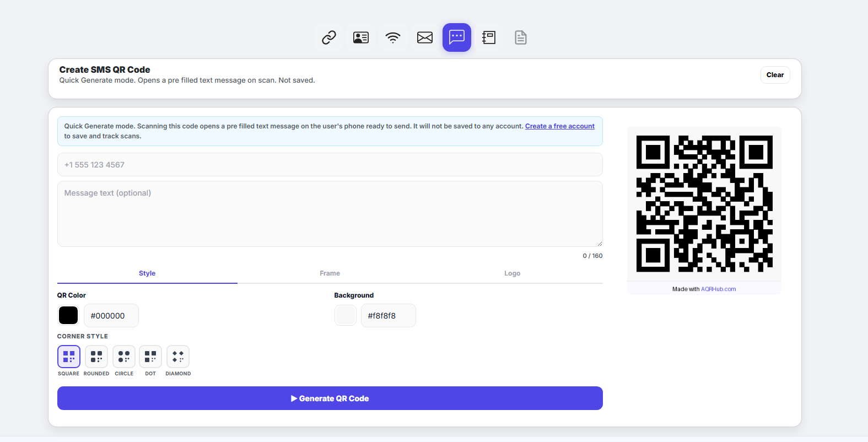Viewport: 868px width, 442px height.
Task: Open the Create a free account link
Action: (x=560, y=126)
